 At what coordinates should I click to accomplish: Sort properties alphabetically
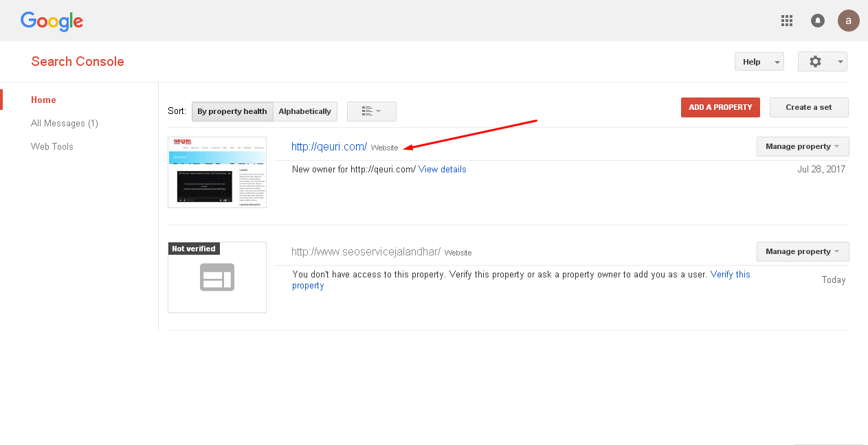(305, 111)
